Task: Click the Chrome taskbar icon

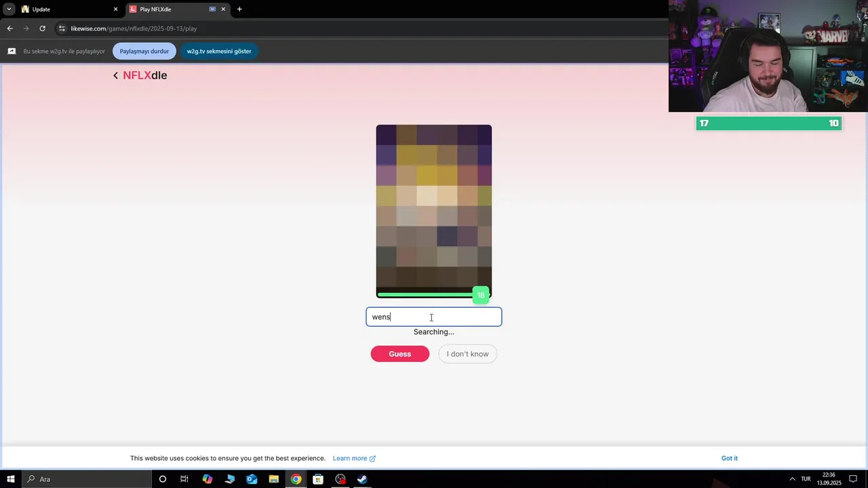Action: pos(296,479)
